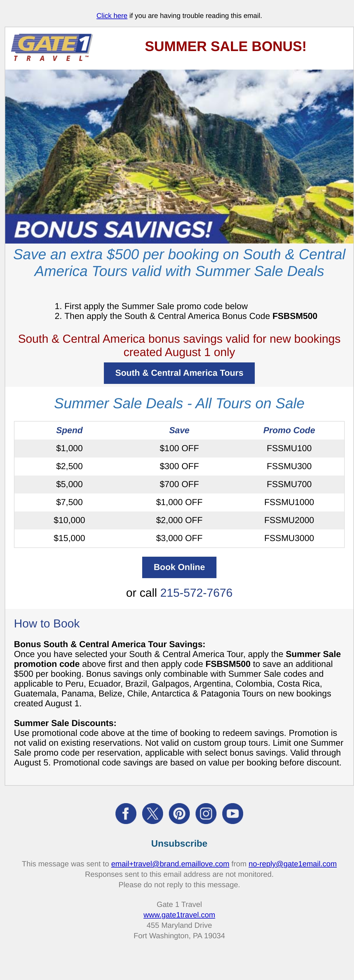The width and height of the screenshot is (354, 980).
Task: Open the X (Twitter) social icon
Action: 153,813
